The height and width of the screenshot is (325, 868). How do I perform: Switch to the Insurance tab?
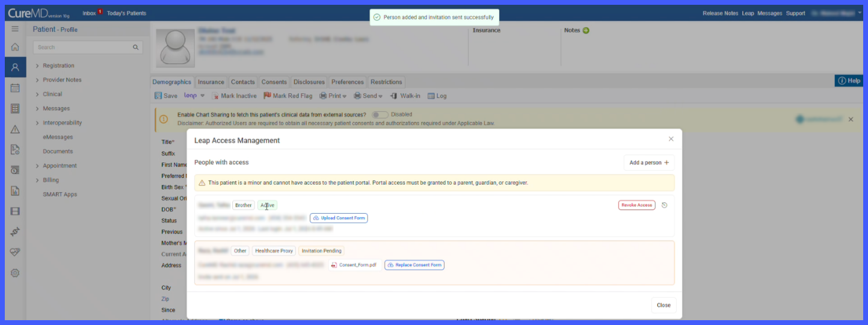[x=211, y=82]
